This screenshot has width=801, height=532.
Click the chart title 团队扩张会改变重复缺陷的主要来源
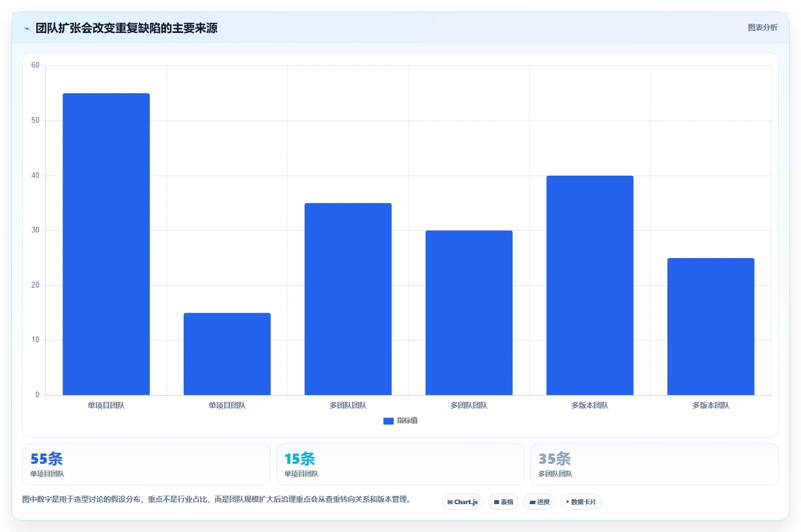pyautogui.click(x=126, y=28)
